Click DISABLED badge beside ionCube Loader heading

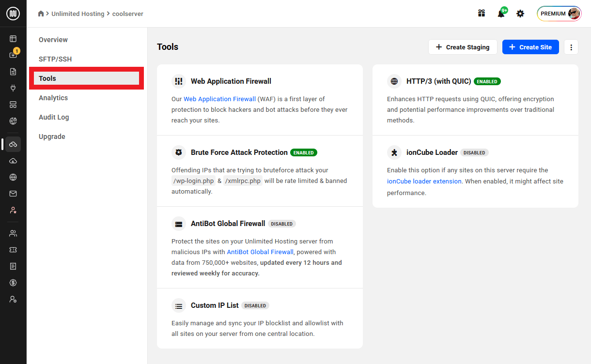pos(474,152)
